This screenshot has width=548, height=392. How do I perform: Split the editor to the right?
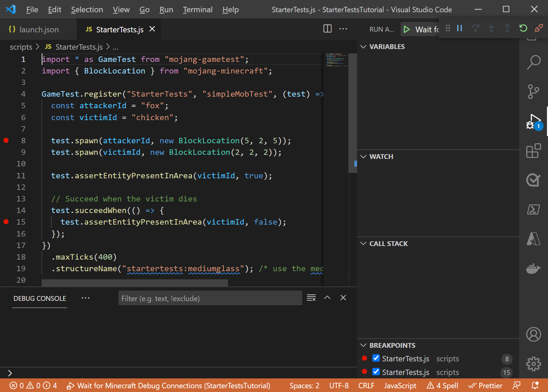click(327, 29)
